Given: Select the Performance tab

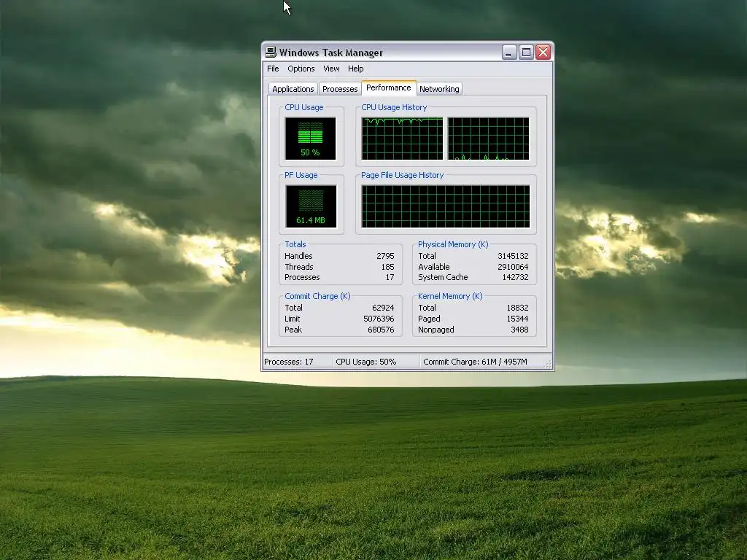Looking at the screenshot, I should (x=389, y=87).
